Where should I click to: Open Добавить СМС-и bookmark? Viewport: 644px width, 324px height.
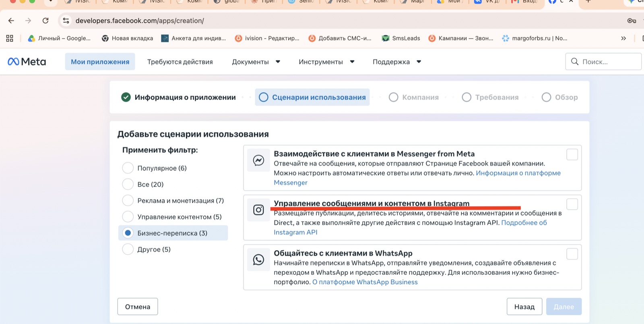pyautogui.click(x=340, y=38)
